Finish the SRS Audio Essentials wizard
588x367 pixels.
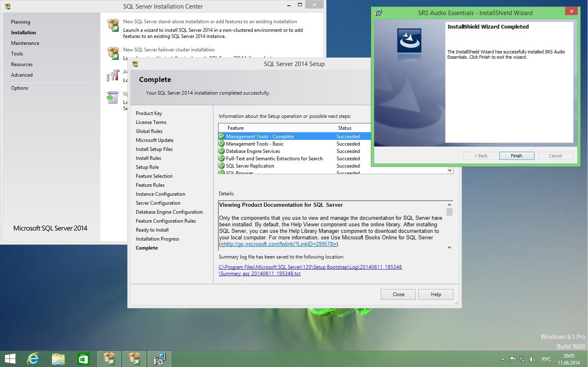pyautogui.click(x=517, y=156)
